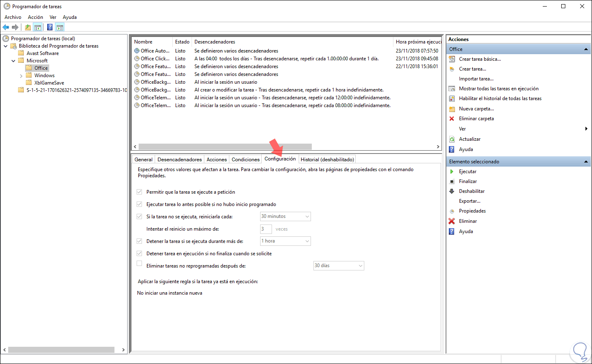Click Importar tarea... action
Viewport: 592px width, 364px height.
click(x=476, y=79)
